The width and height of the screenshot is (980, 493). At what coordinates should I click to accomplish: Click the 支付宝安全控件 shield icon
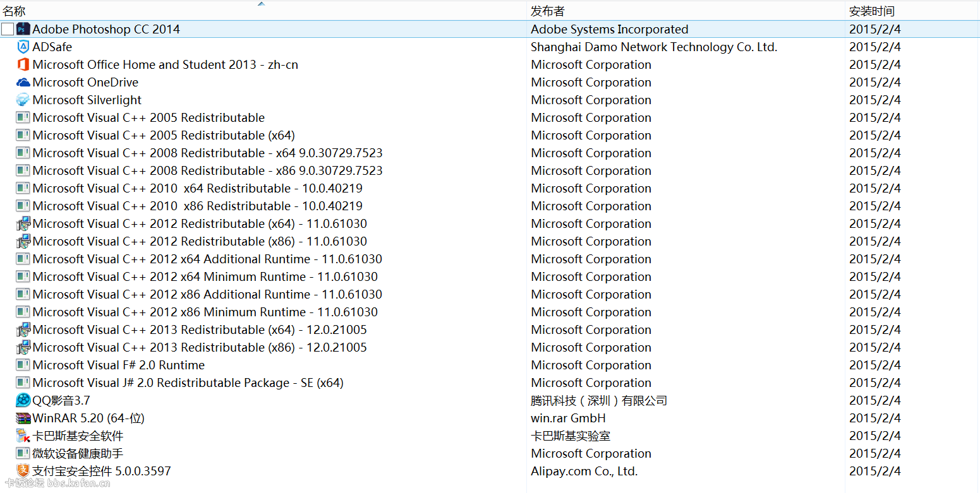click(x=23, y=471)
